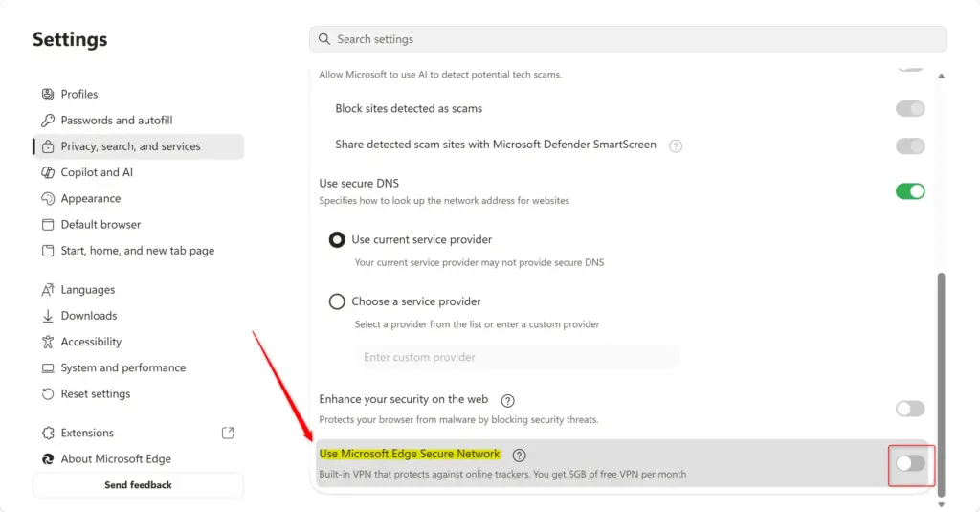Image resolution: width=980 pixels, height=512 pixels.
Task: Click the 'Settings' page title
Action: 70,39
